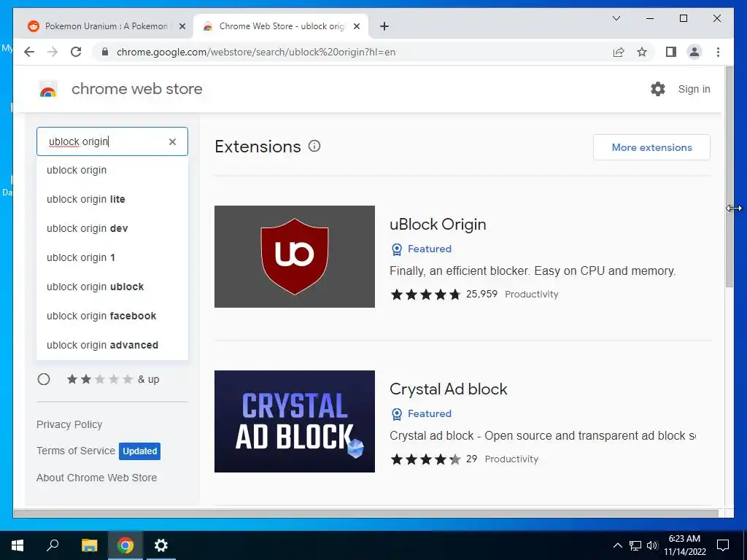Show hidden system tray icons
This screenshot has height=560, width=747.
[617, 545]
